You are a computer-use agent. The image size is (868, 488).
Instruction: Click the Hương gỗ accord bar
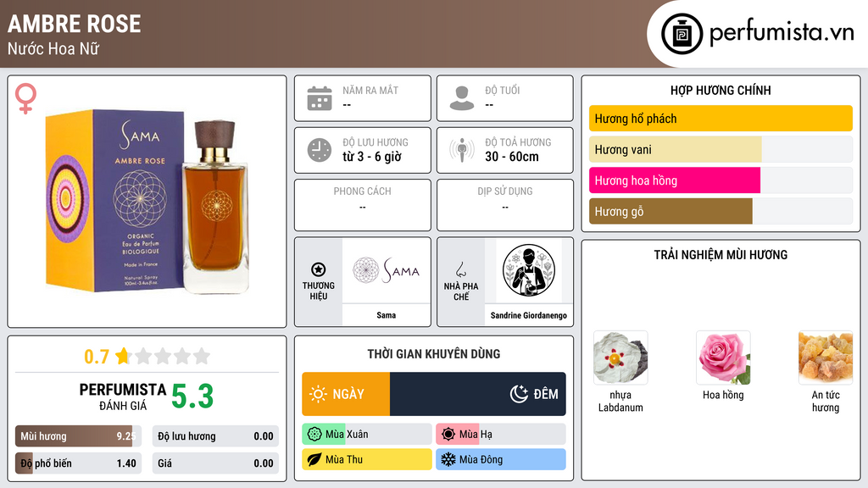pos(721,211)
